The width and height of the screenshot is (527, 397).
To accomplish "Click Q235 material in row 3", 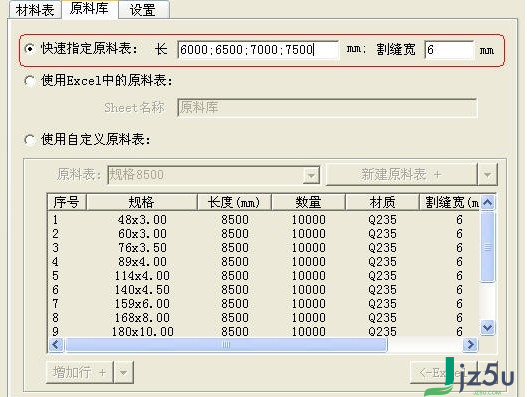I will coord(382,248).
